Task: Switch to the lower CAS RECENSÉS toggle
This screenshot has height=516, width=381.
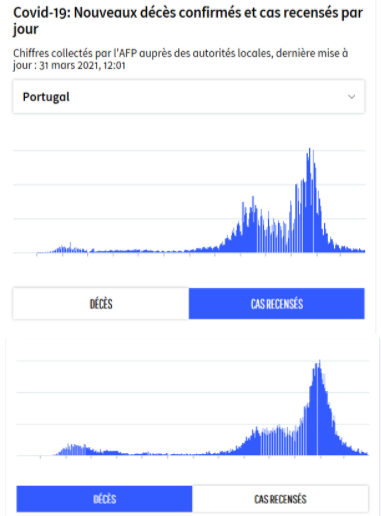Action: (x=280, y=499)
